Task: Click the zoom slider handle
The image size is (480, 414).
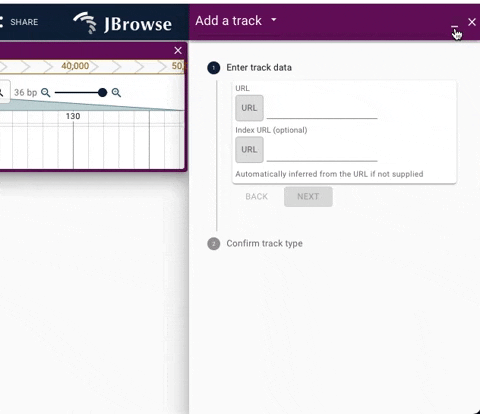Action: tap(103, 93)
